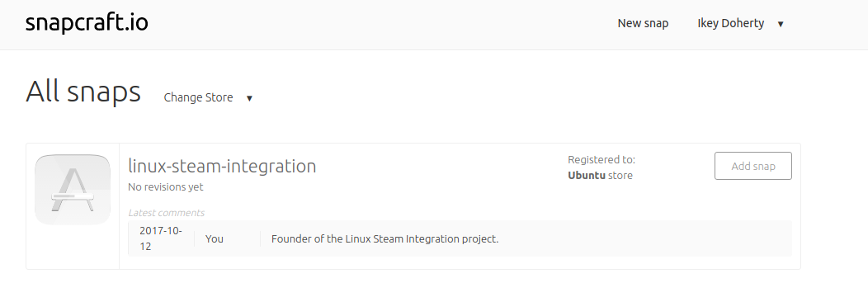
Task: Select the No revisions yet text
Action: (x=166, y=187)
